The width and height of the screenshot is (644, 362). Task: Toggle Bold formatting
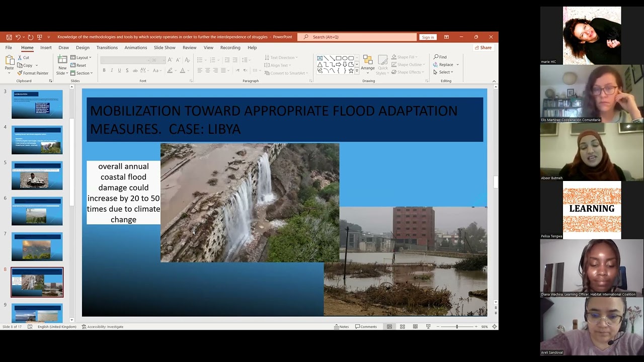tap(104, 70)
